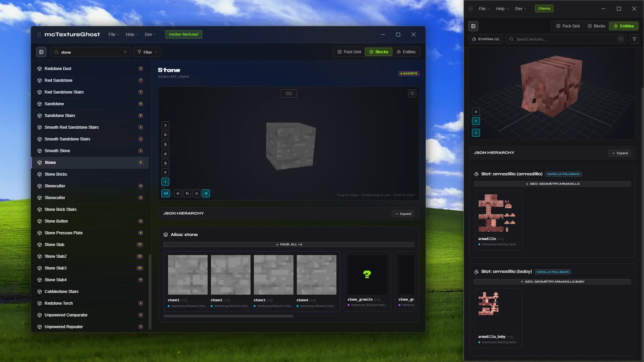Click block icon beside Cobblestone Stairs
This screenshot has width=644, height=362.
(40, 292)
